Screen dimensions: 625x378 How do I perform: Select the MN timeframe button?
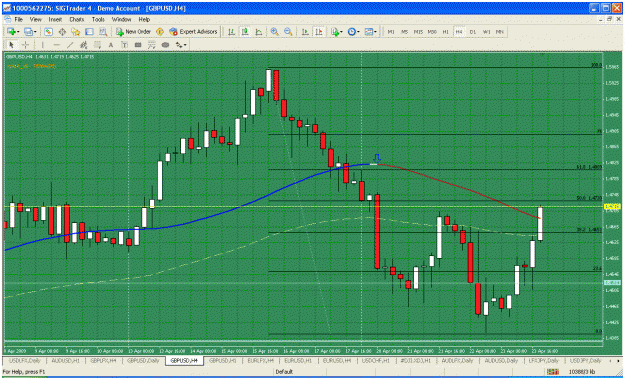[499, 32]
